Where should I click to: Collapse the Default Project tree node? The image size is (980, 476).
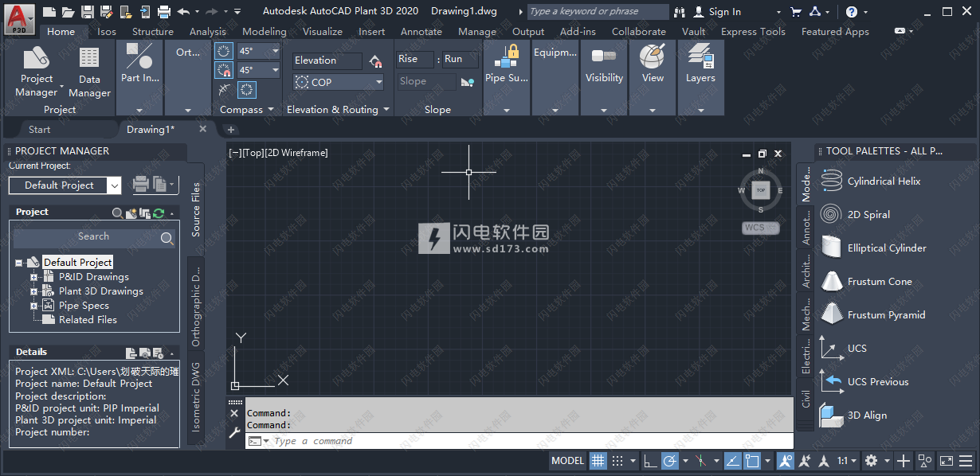point(18,263)
